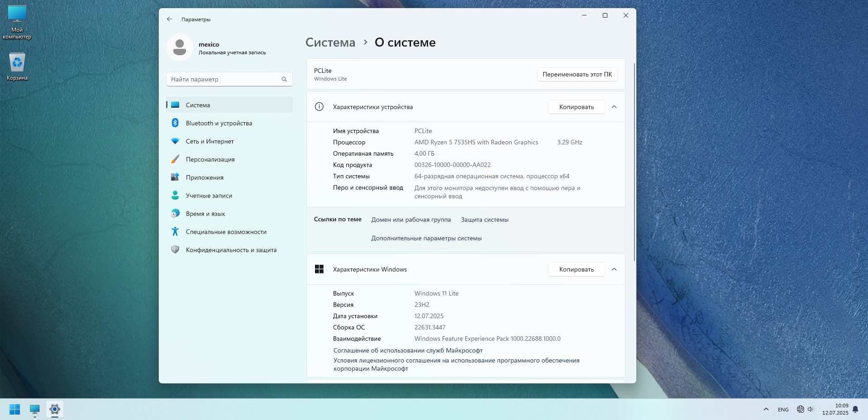Click the Settings gear on the taskbar
The width and height of the screenshot is (868, 420).
tap(55, 410)
